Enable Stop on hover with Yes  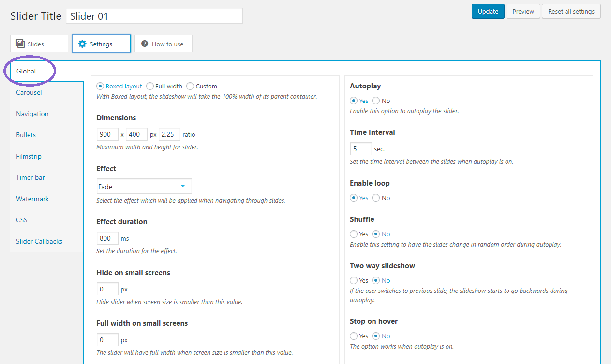354,336
